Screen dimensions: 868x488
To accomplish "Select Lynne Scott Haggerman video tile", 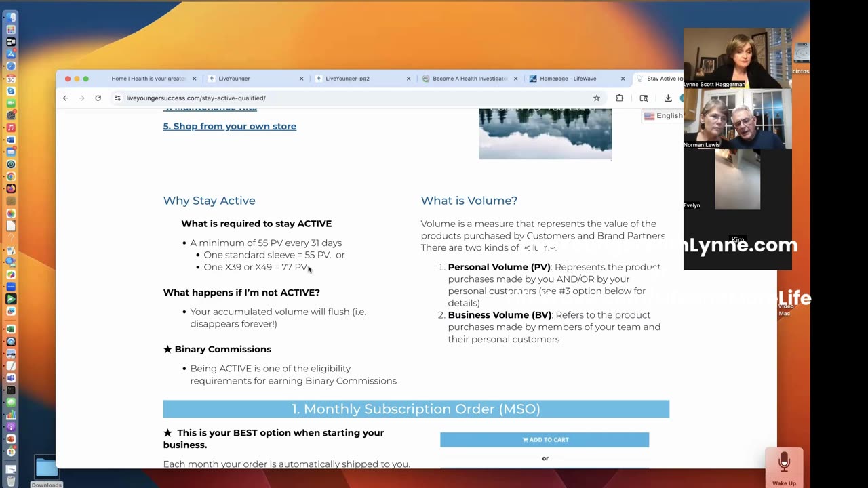I will pos(737,59).
